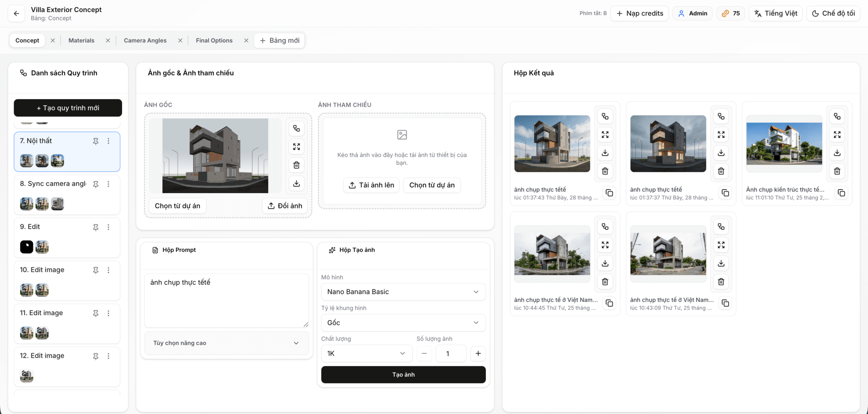Image resolution: width=868 pixels, height=414 pixels.
Task: Open the Chất lượng 1K dropdown
Action: pos(366,353)
